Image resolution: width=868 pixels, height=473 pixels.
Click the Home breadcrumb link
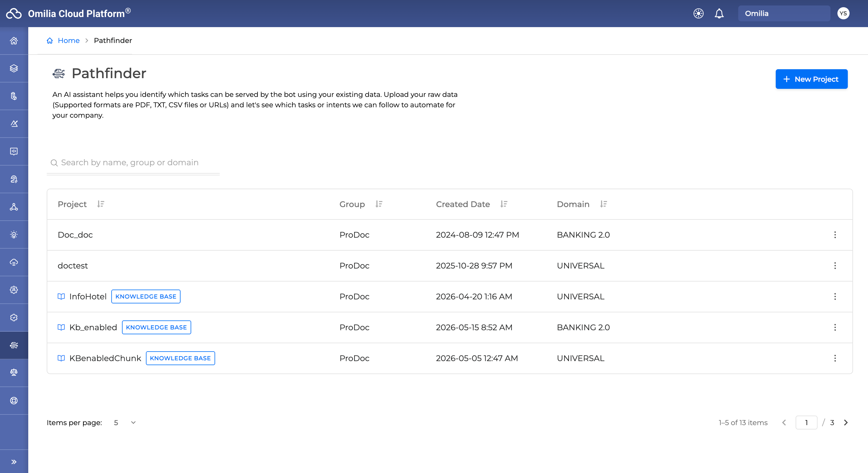68,40
